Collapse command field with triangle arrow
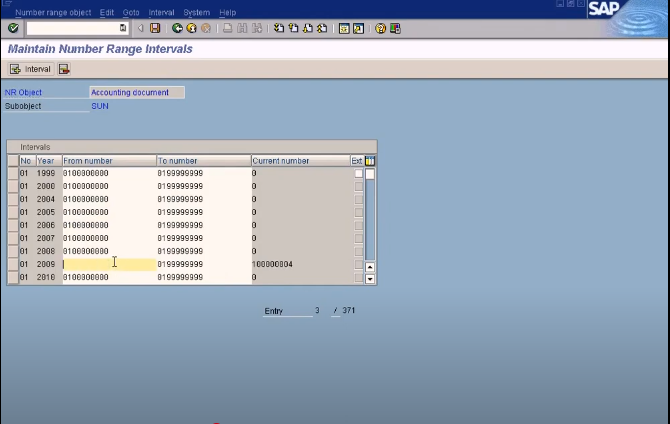The image size is (670, 424). click(x=140, y=28)
